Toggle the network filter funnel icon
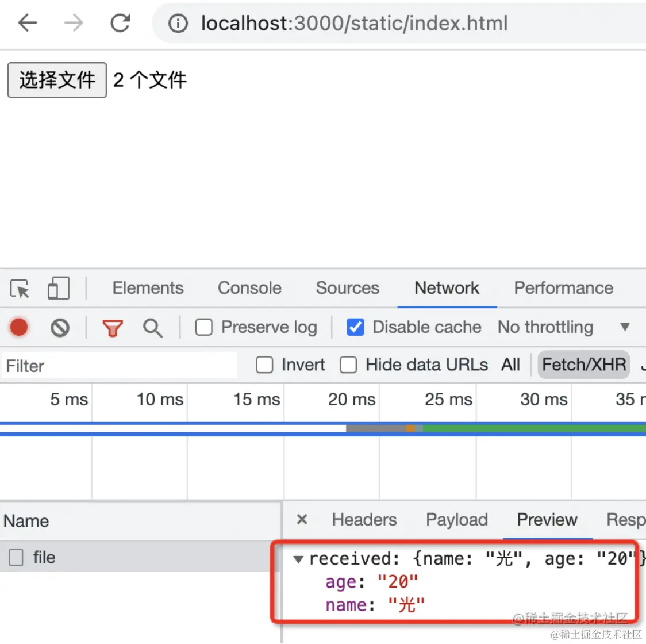The height and width of the screenshot is (644, 646). (113, 328)
